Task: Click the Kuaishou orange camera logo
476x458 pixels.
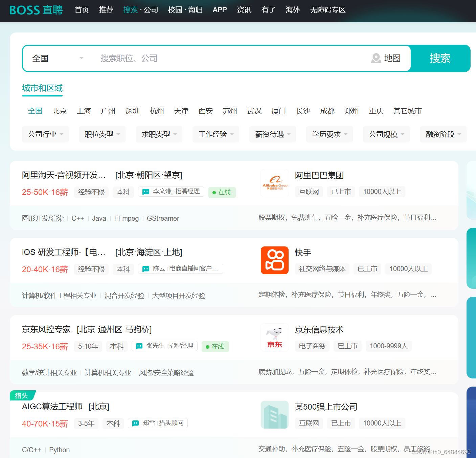Action: pos(275,260)
